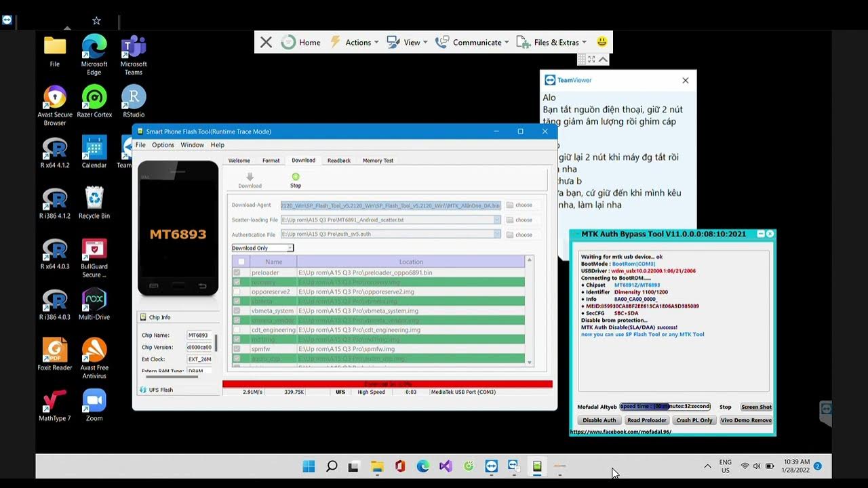Open the TeamViewer View dropdown
868x488 pixels.
point(408,42)
